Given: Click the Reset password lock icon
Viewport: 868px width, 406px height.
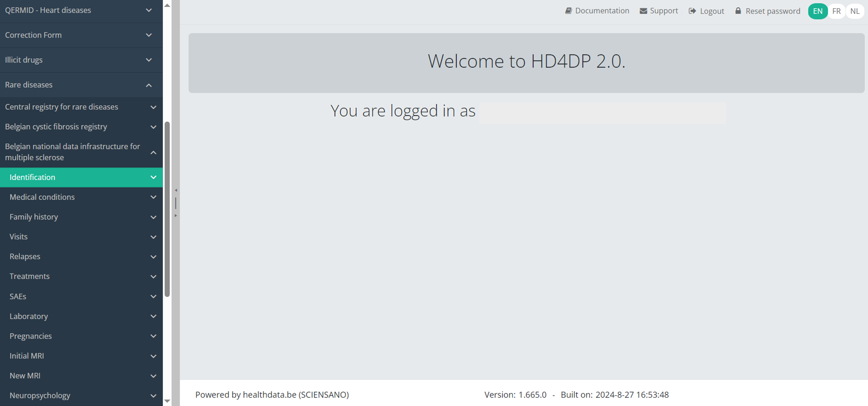Looking at the screenshot, I should click(738, 11).
